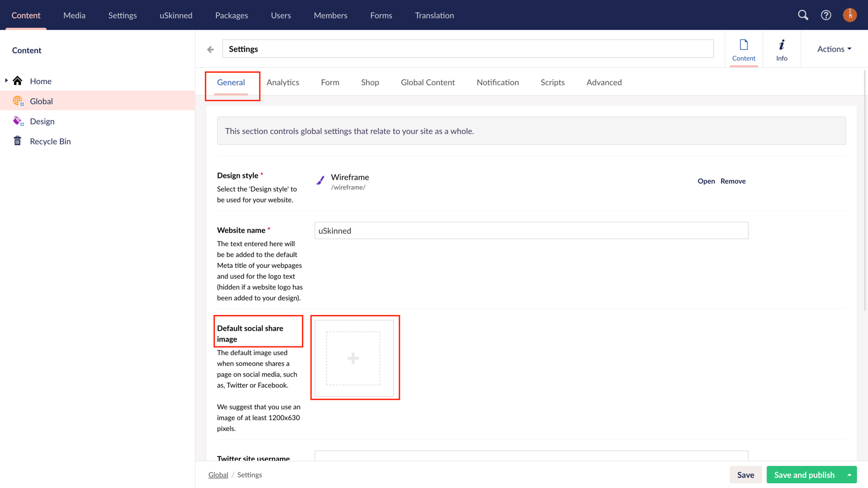Switch to the Analytics tab
868x488 pixels.
[283, 82]
